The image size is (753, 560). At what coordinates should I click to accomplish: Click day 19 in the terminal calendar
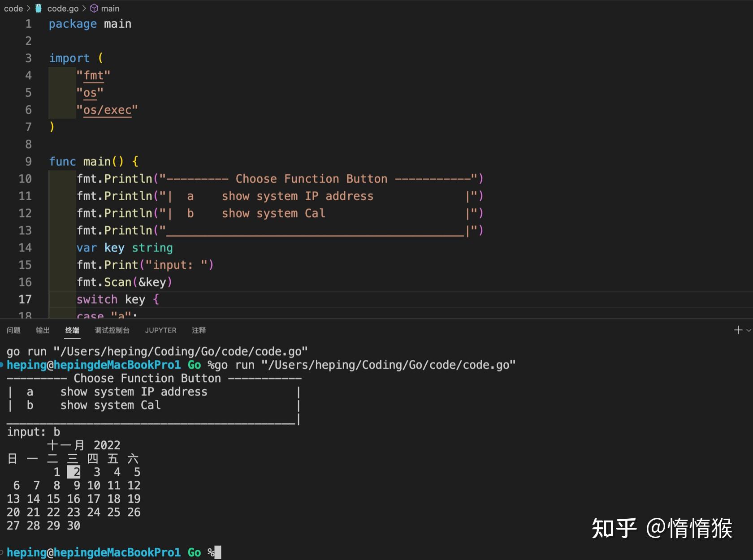pos(134,499)
